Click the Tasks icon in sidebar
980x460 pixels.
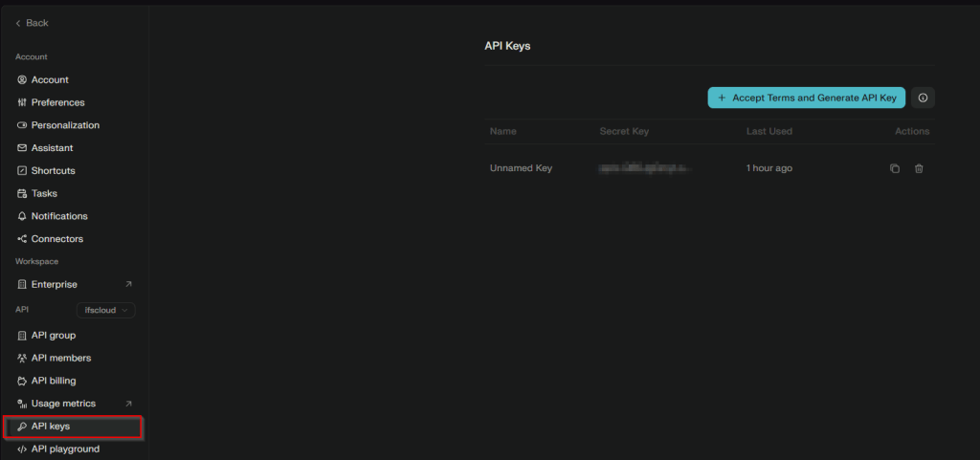coord(22,193)
